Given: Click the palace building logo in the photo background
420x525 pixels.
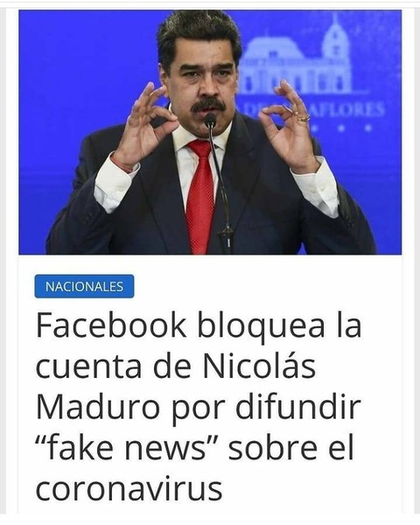Looking at the screenshot, I should (x=297, y=58).
